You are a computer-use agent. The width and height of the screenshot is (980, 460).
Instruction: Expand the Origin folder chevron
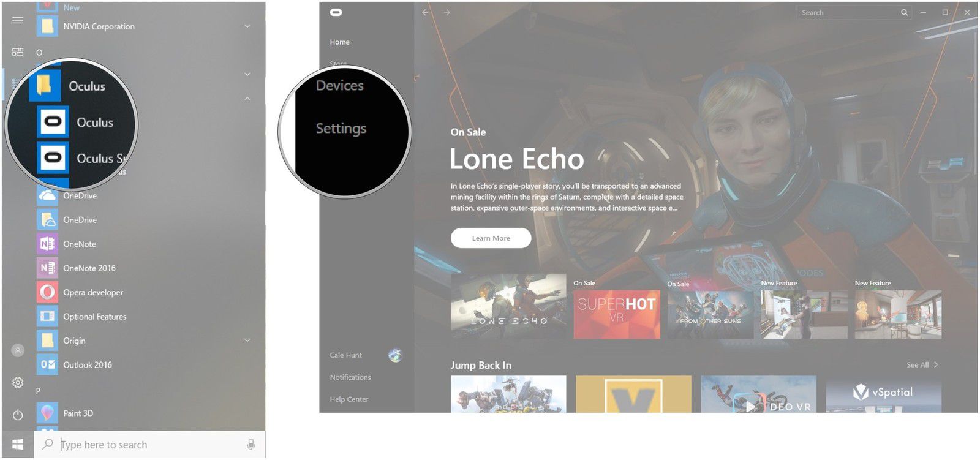(x=247, y=341)
